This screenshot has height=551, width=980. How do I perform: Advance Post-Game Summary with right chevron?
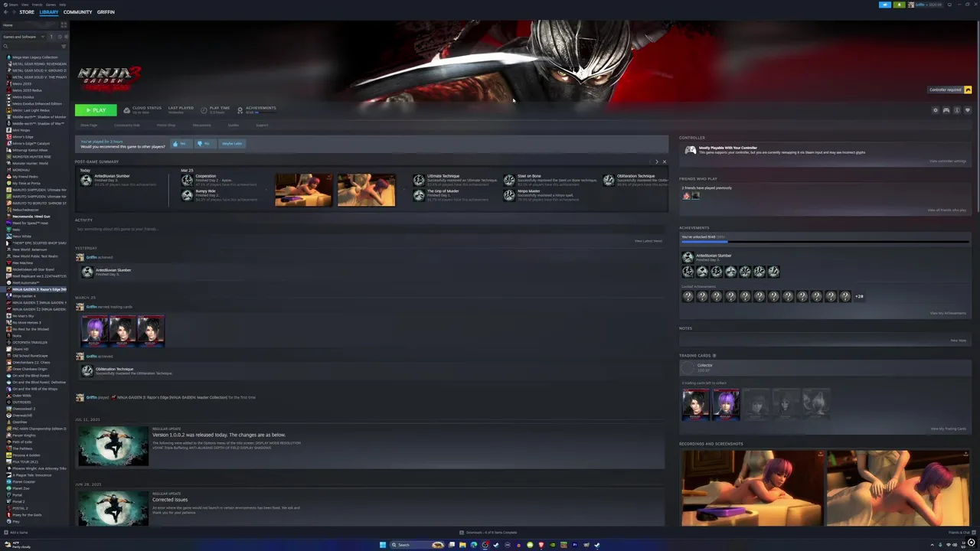656,162
